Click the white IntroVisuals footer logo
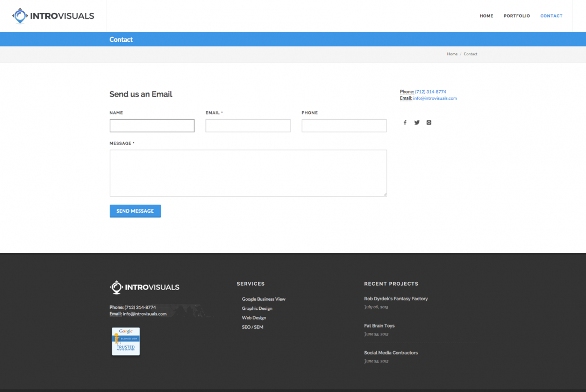 pos(145,287)
